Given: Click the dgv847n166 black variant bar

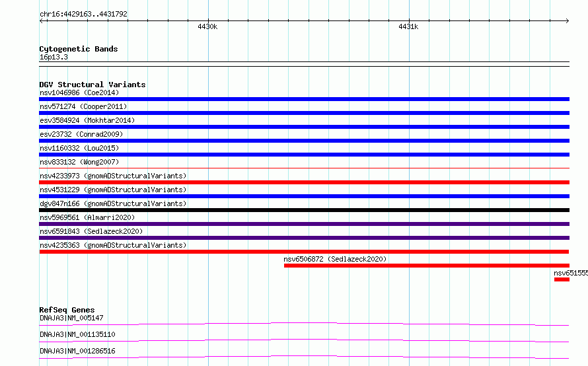Looking at the screenshot, I should coord(304,210).
